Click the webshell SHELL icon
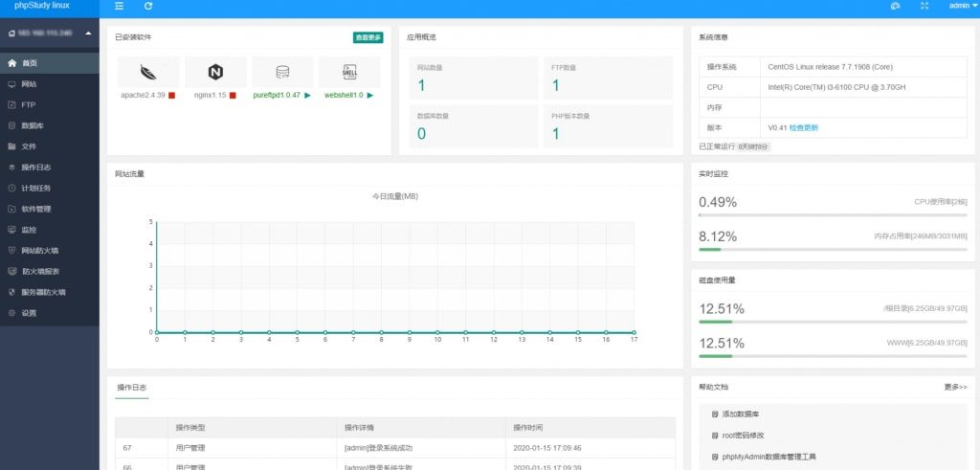Image resolution: width=980 pixels, height=470 pixels. pos(350,72)
